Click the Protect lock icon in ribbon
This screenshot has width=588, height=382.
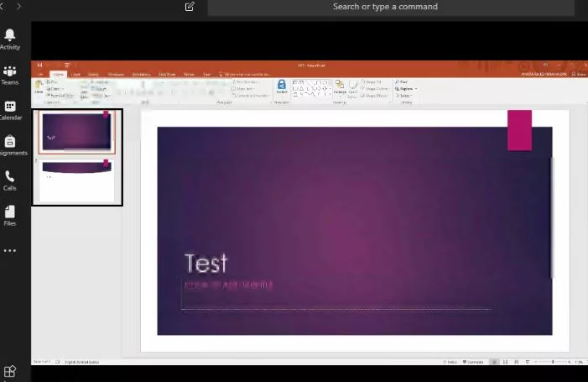click(x=282, y=86)
